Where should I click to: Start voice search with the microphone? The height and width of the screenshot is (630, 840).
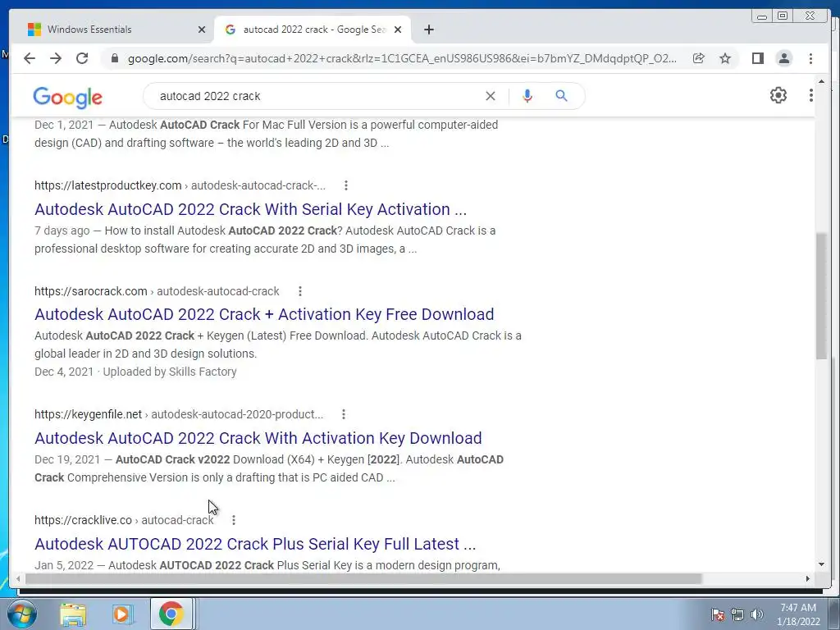point(527,96)
